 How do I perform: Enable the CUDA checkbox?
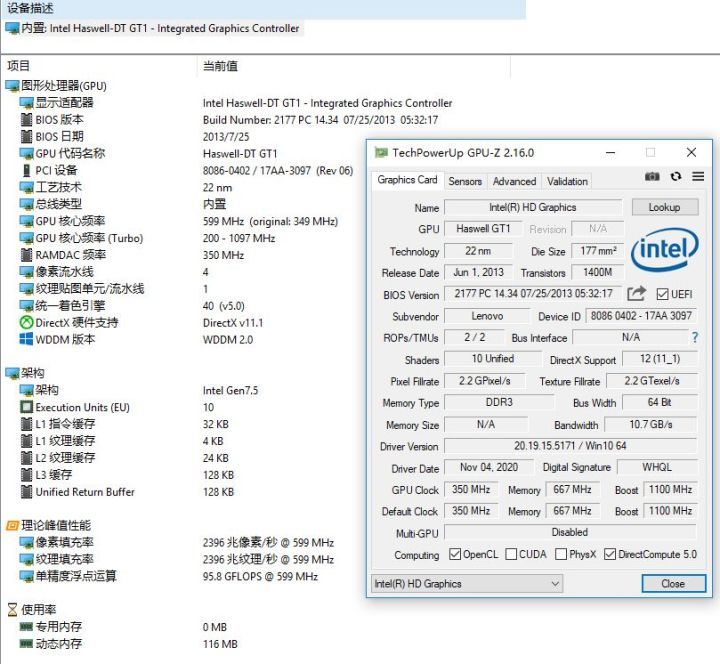click(x=511, y=554)
